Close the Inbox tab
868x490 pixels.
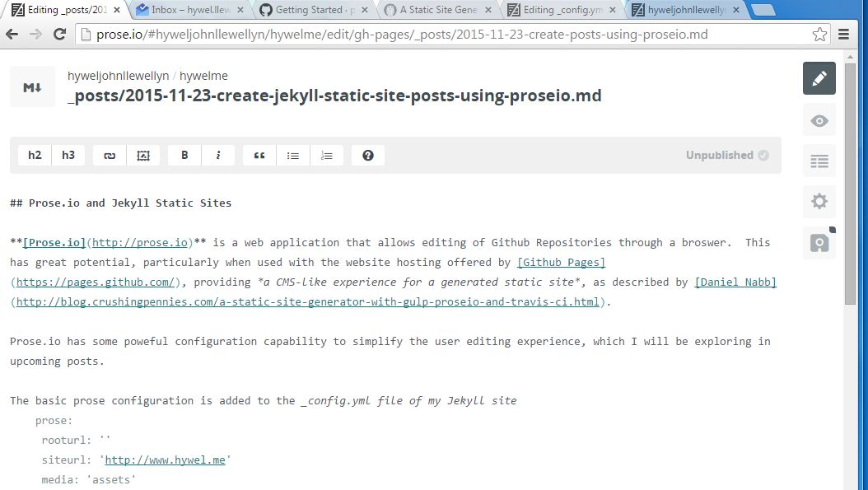pyautogui.click(x=240, y=10)
